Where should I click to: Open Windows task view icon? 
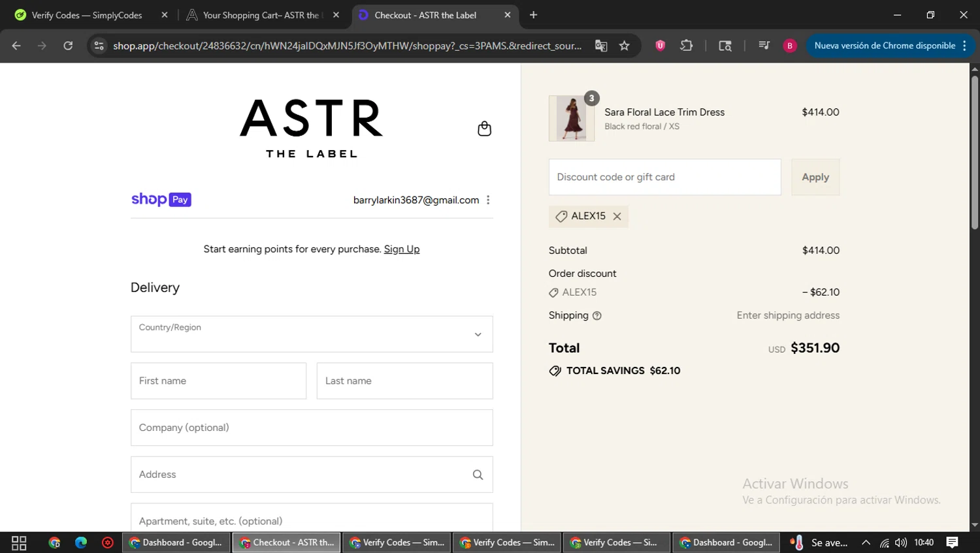point(19,543)
